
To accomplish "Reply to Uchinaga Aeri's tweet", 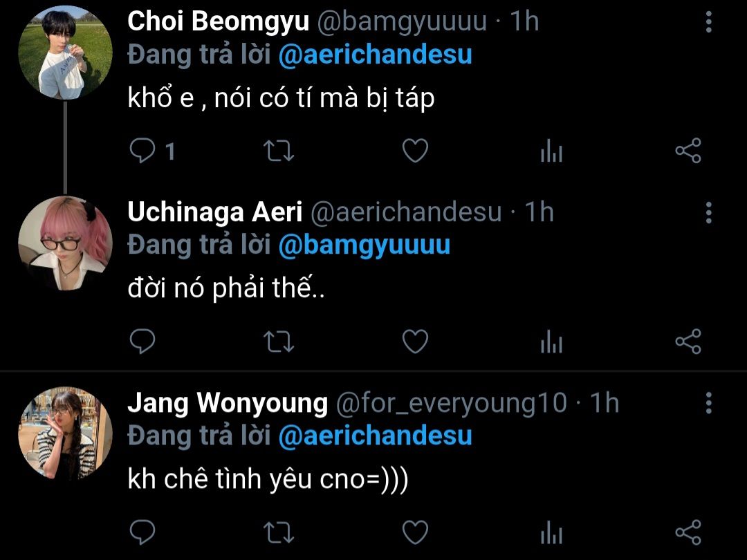I will click(143, 341).
